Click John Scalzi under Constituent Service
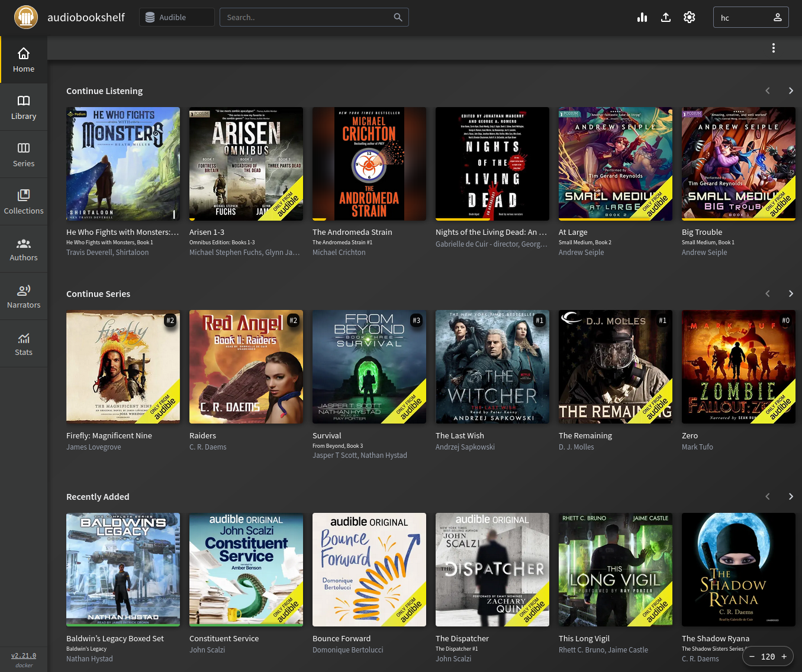The width and height of the screenshot is (802, 672). coord(207,650)
